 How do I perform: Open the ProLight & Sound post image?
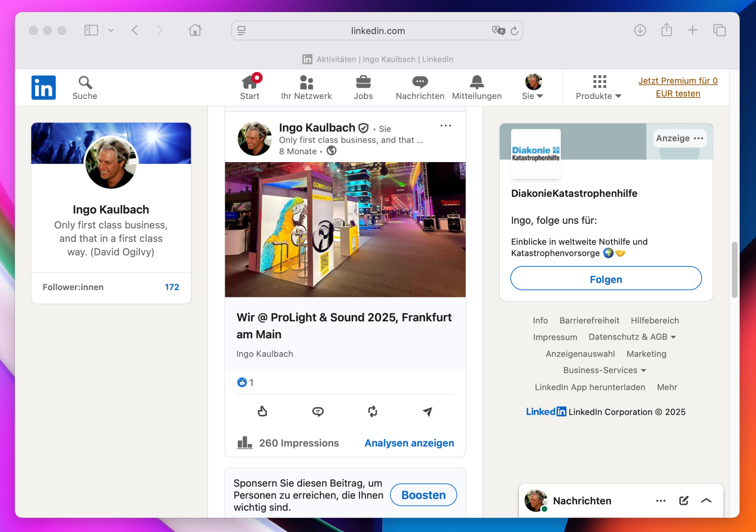tap(345, 229)
